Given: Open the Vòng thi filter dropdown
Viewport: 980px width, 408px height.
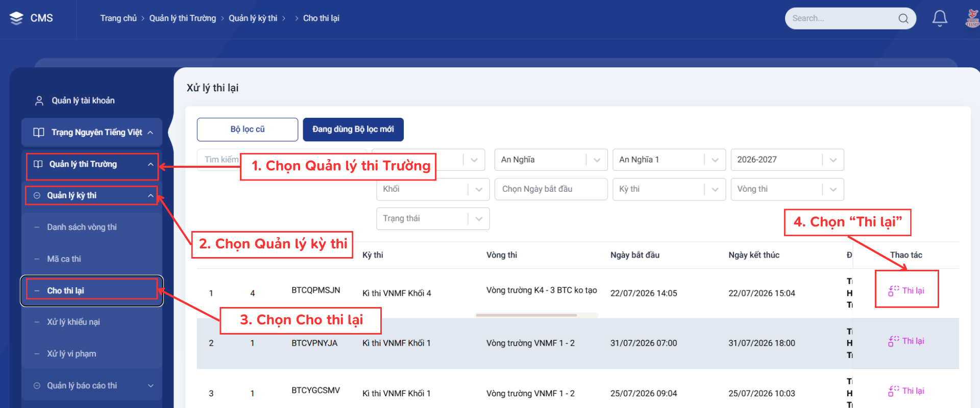Looking at the screenshot, I should (x=787, y=189).
